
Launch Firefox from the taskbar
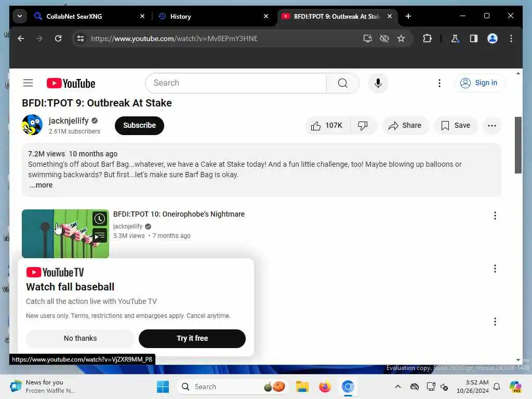tap(325, 387)
